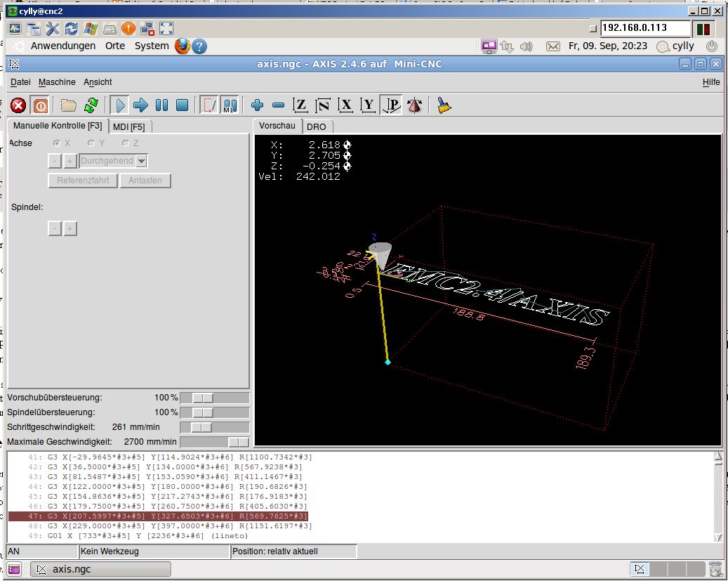This screenshot has width=728, height=581.
Task: Click the spindle minus button
Action: 55,228
